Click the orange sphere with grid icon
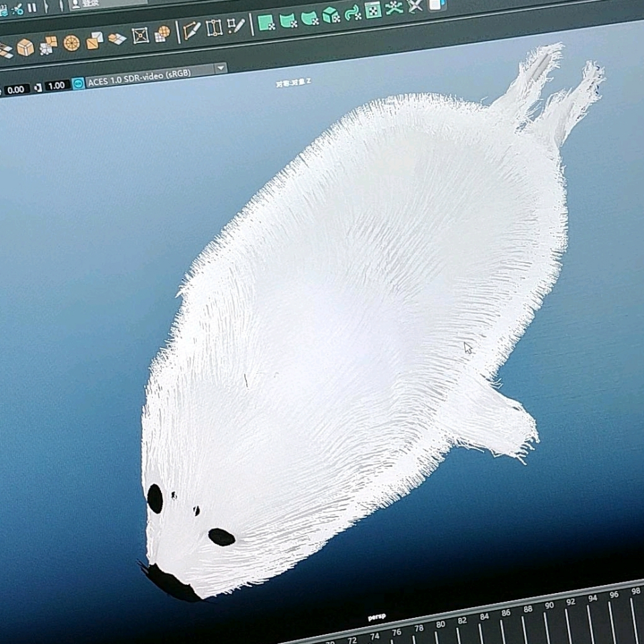Image resolution: width=644 pixels, height=644 pixels. [162, 34]
